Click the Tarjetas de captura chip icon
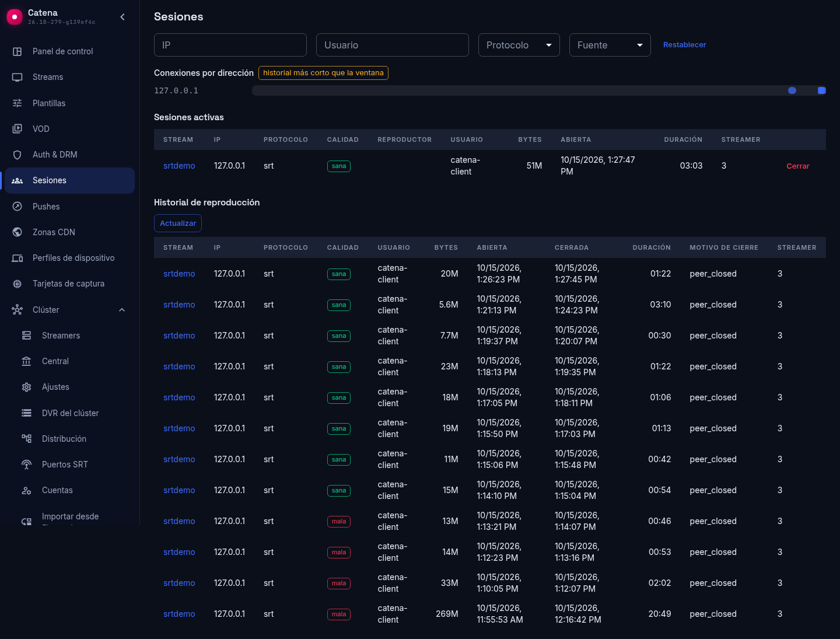The image size is (840, 639). point(17,284)
